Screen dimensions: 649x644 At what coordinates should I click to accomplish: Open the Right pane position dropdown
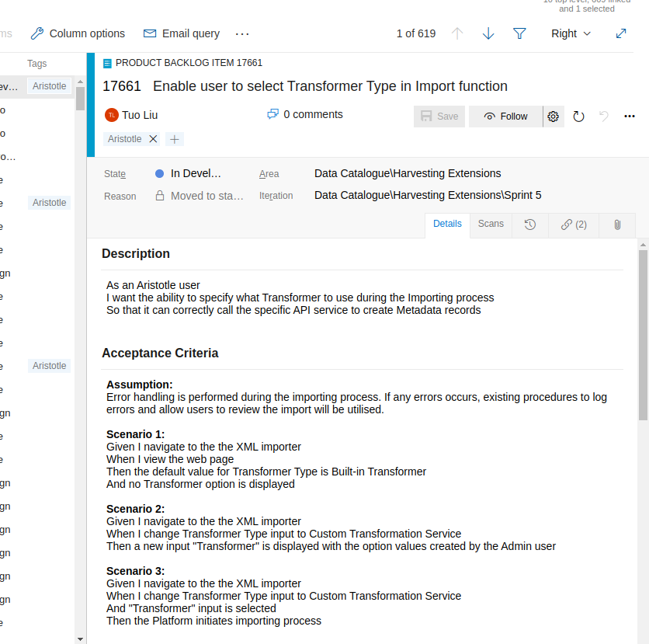pyautogui.click(x=571, y=33)
